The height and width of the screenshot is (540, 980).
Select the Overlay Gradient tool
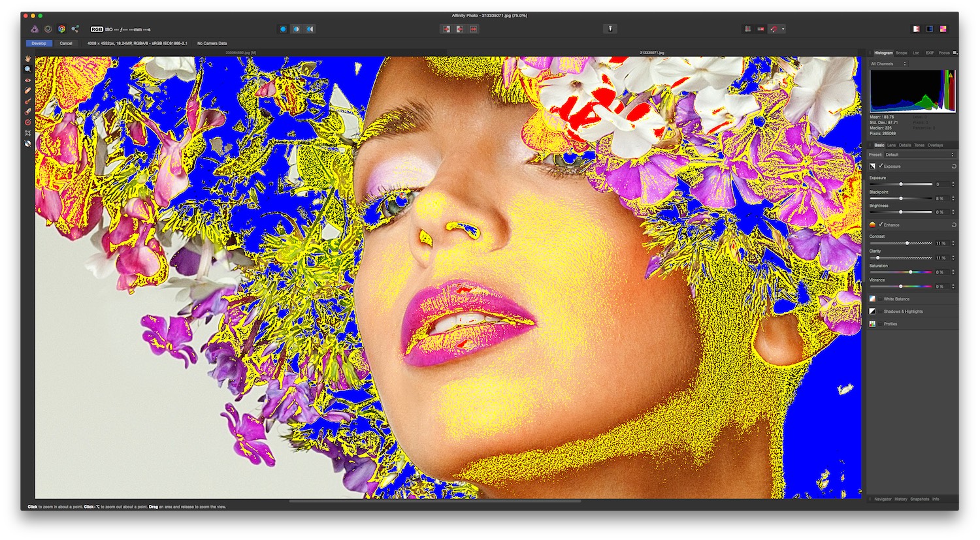tap(28, 122)
